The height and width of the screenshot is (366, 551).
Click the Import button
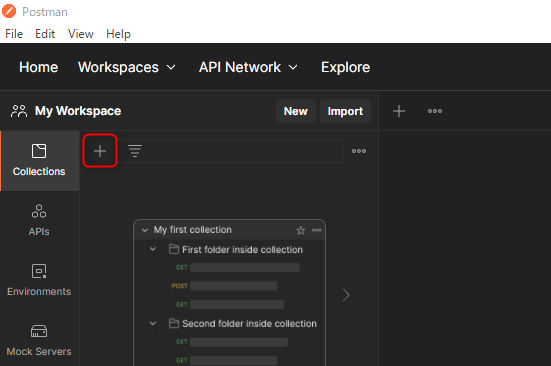pyautogui.click(x=345, y=111)
